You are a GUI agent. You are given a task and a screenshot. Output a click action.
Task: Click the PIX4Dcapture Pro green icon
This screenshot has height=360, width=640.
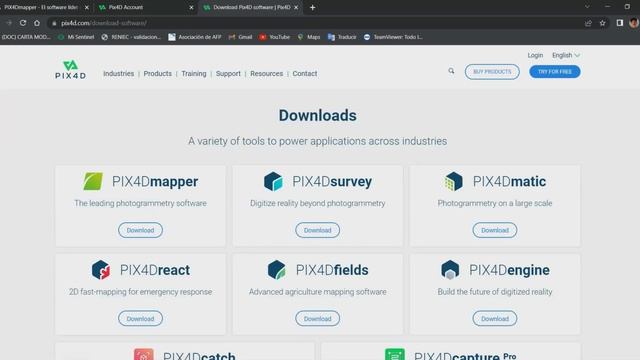[x=395, y=354]
